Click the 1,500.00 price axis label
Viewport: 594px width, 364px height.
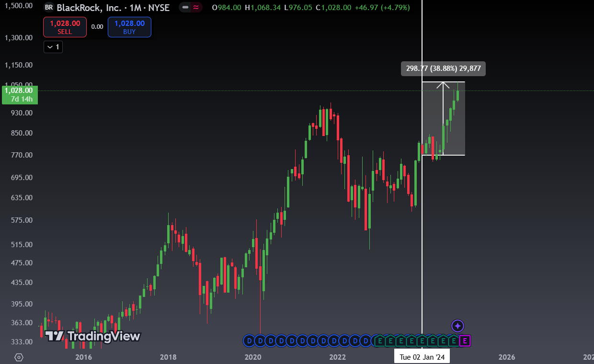click(18, 5)
